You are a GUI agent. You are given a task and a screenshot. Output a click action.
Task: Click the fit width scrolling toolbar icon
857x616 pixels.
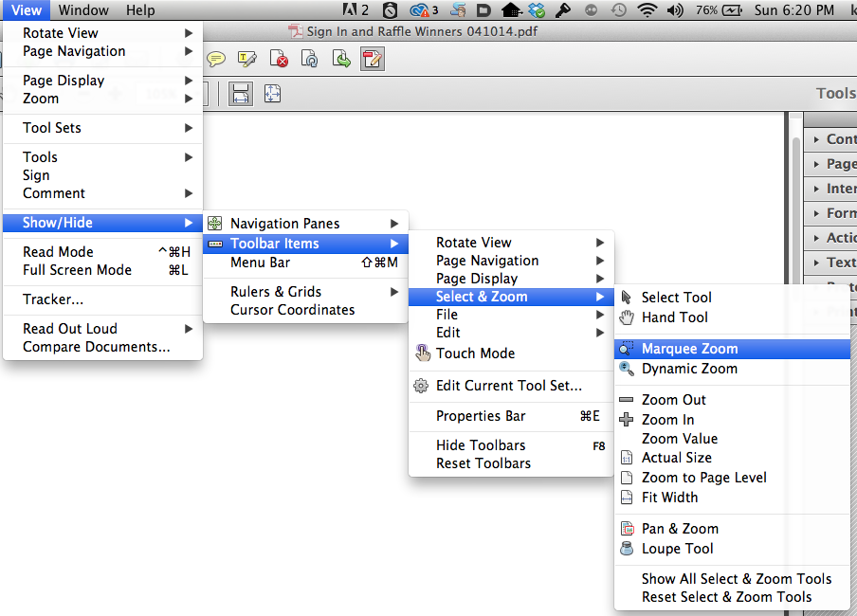point(241,94)
